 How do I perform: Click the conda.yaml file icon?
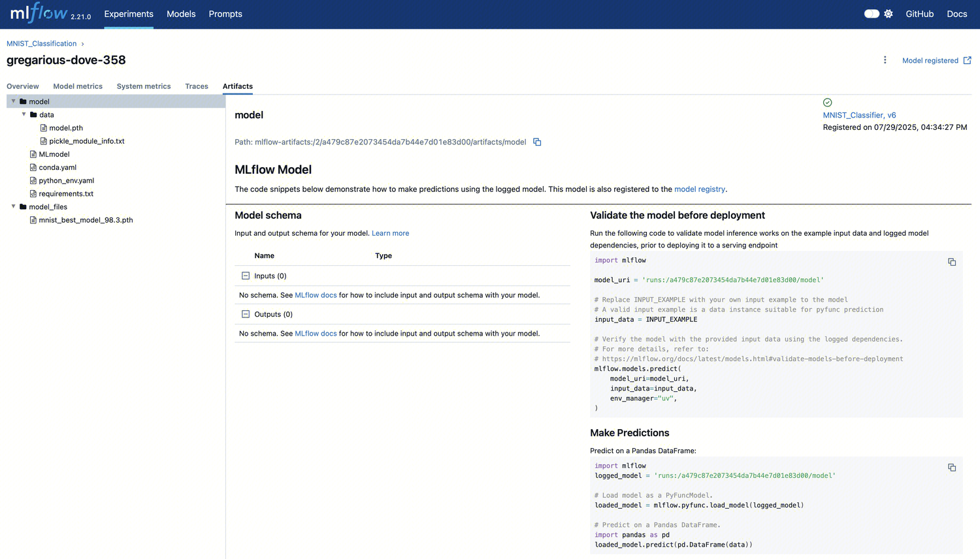33,167
